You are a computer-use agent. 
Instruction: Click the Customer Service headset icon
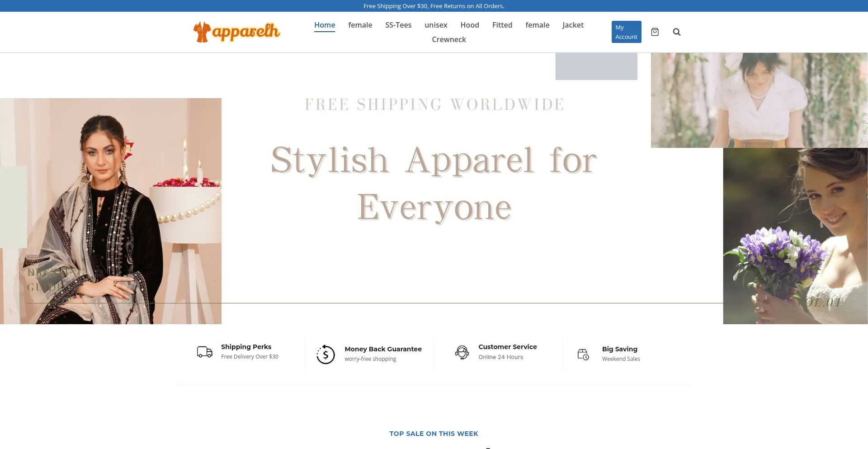point(462,352)
